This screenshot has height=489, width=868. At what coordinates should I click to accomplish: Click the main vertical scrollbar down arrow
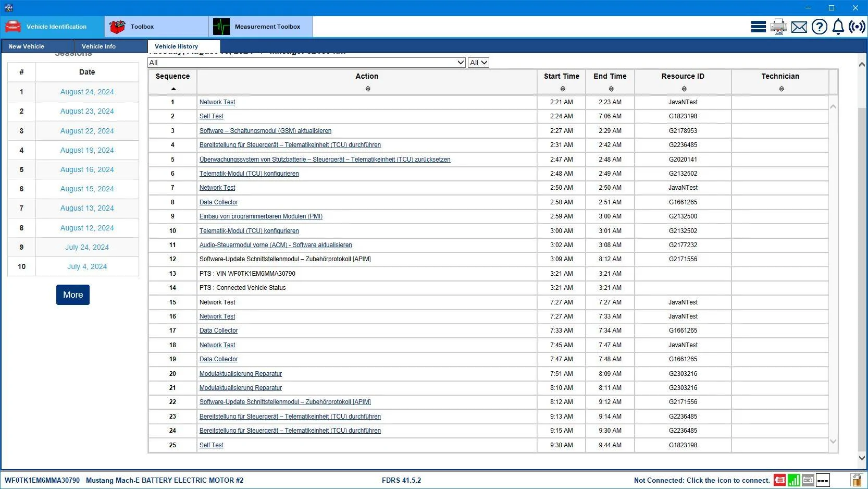click(x=862, y=458)
